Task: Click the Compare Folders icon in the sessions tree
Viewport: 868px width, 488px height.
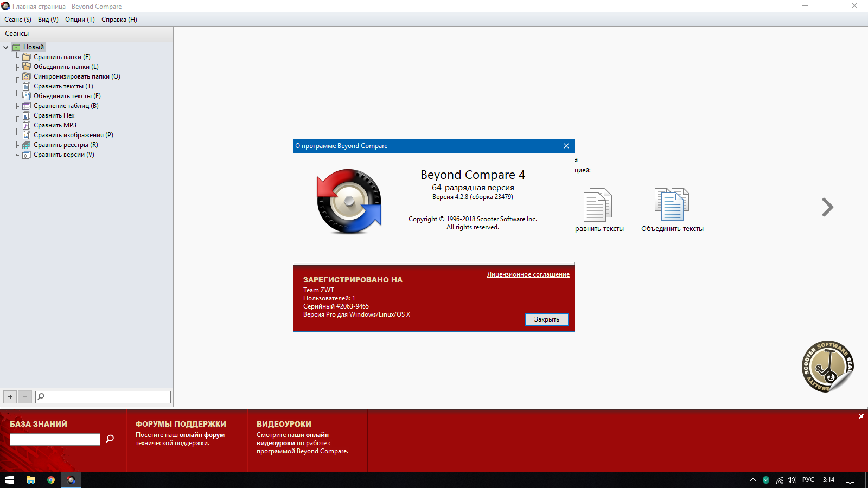Action: pyautogui.click(x=26, y=57)
